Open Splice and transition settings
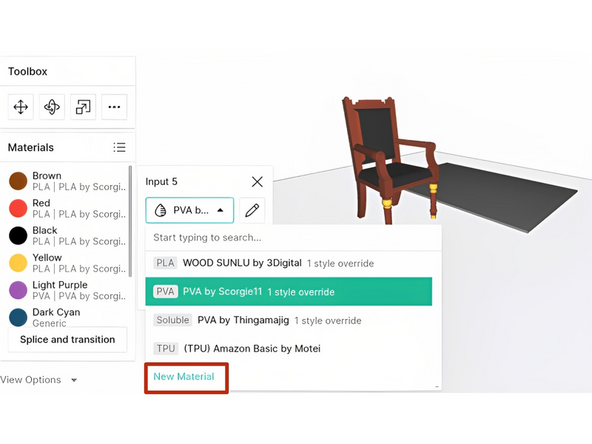 pos(68,339)
